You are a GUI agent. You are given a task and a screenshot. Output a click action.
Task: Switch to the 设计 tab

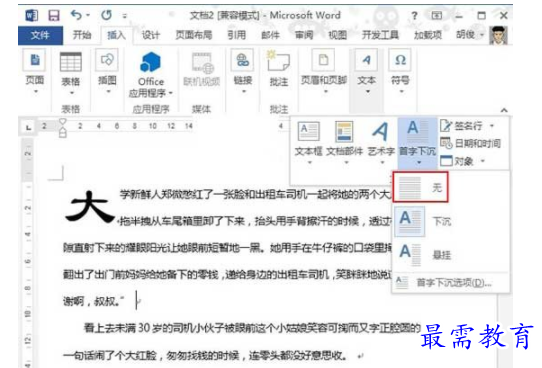(151, 35)
